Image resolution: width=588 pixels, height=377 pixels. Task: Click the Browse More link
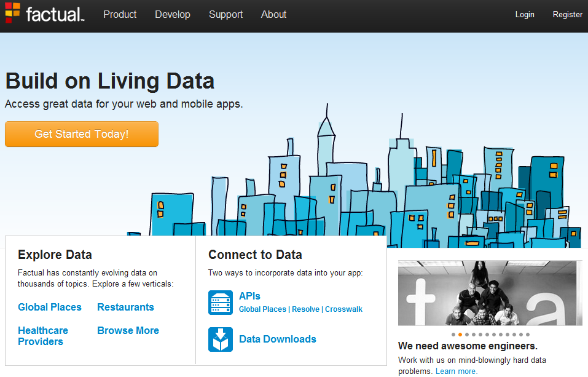click(x=128, y=330)
